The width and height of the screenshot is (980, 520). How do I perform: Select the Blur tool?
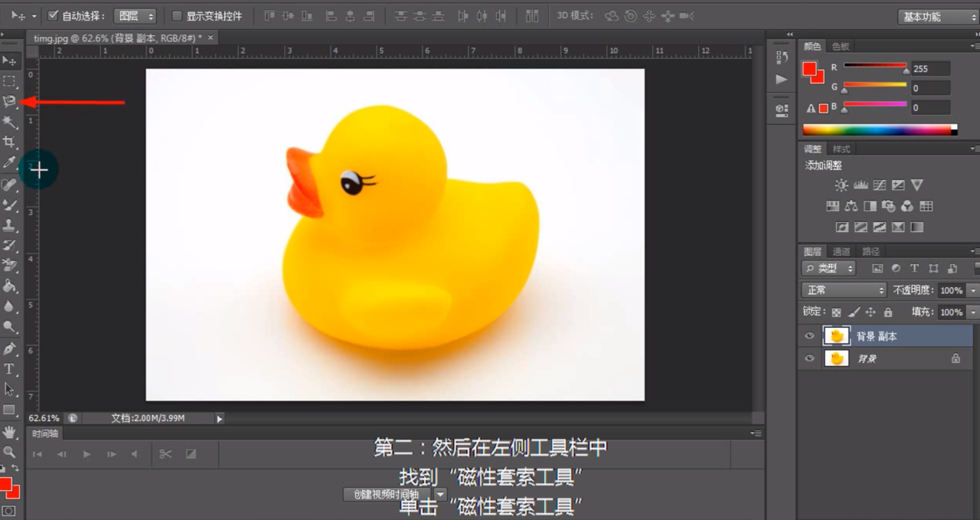pyautogui.click(x=9, y=306)
